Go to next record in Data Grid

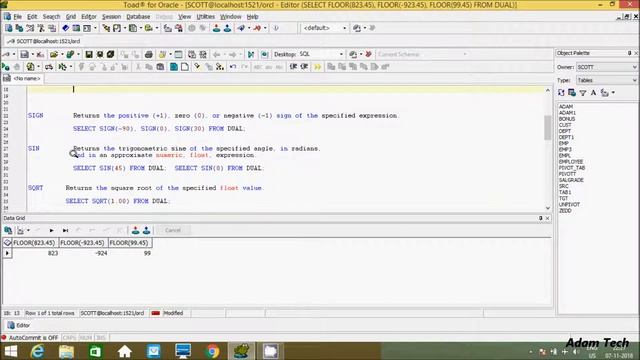[x=51, y=231]
